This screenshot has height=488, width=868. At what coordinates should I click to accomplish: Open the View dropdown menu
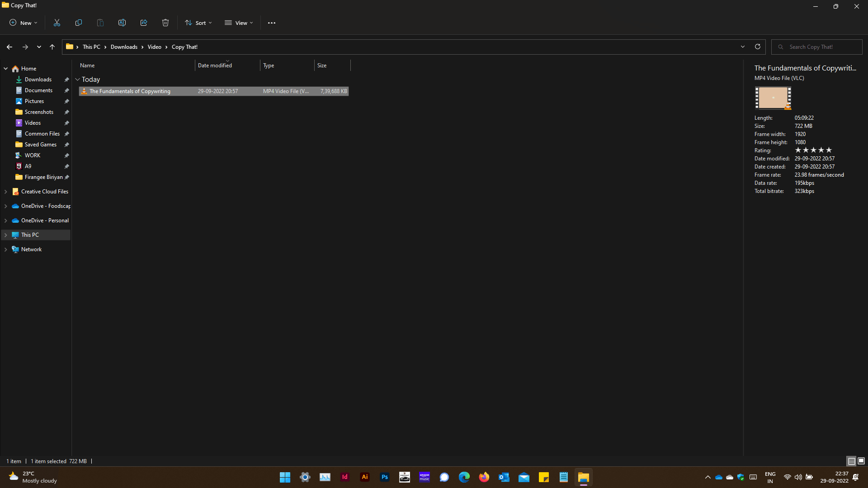coord(239,23)
